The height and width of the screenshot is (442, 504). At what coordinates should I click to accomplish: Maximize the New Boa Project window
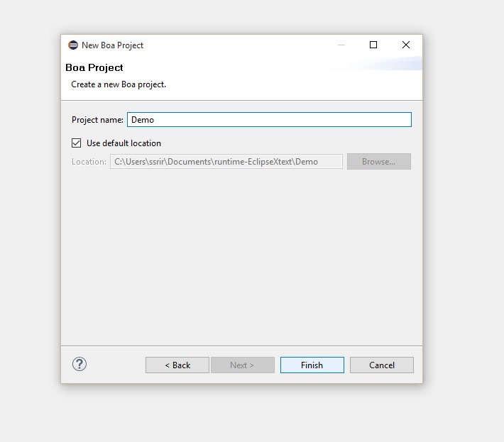pyautogui.click(x=373, y=45)
